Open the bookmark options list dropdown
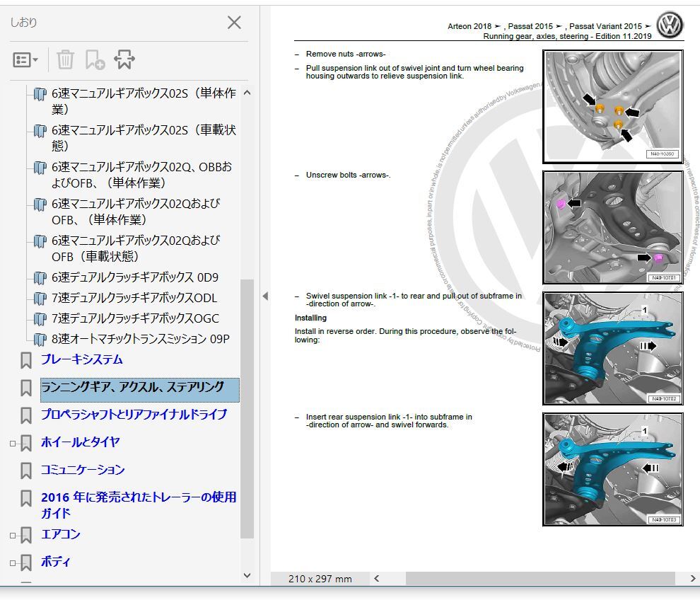The height and width of the screenshot is (600, 700). 25,59
